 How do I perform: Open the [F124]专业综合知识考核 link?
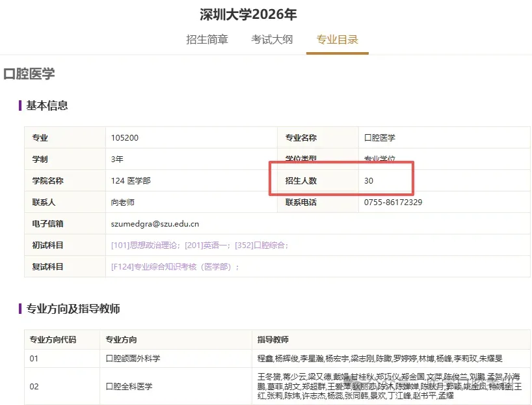click(171, 267)
